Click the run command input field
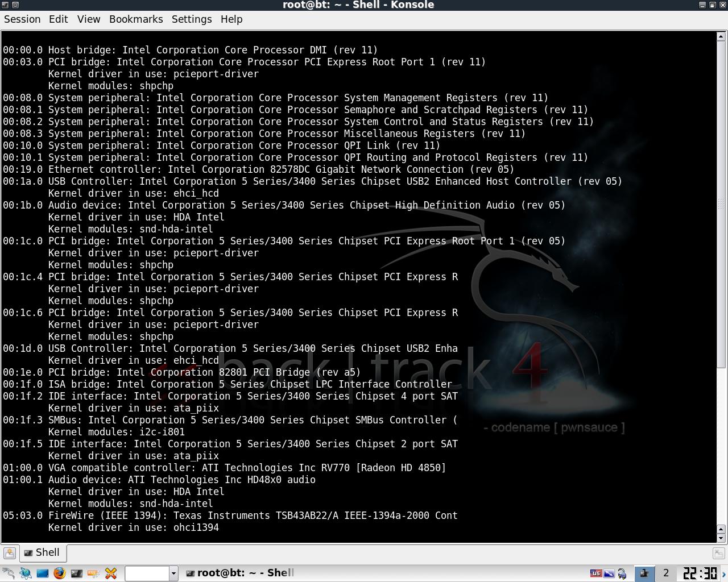Image resolution: width=728 pixels, height=582 pixels. point(147,573)
